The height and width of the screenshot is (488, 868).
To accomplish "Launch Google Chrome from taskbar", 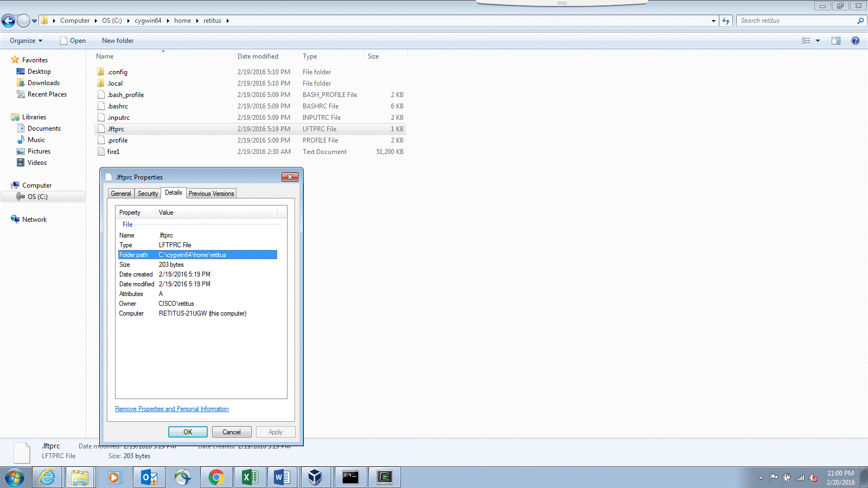I will click(x=216, y=477).
